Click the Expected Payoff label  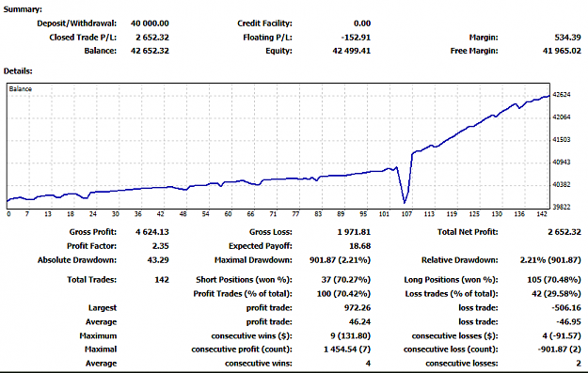pyautogui.click(x=261, y=246)
